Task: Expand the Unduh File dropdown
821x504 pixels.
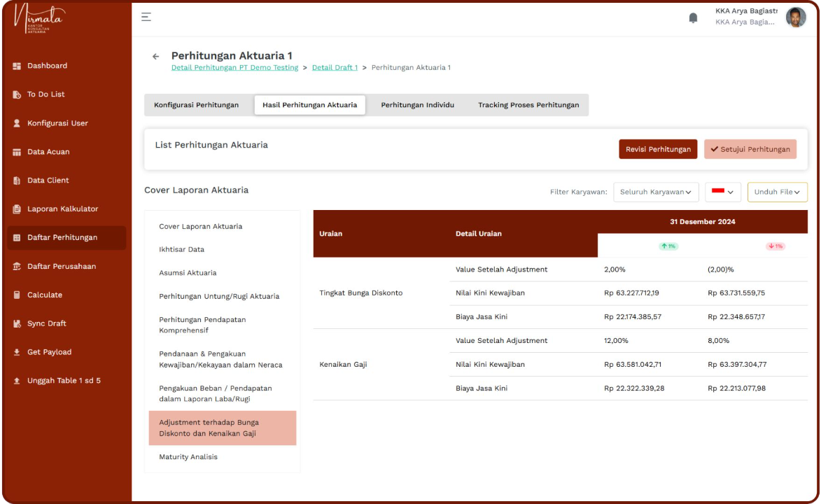Action: click(777, 192)
